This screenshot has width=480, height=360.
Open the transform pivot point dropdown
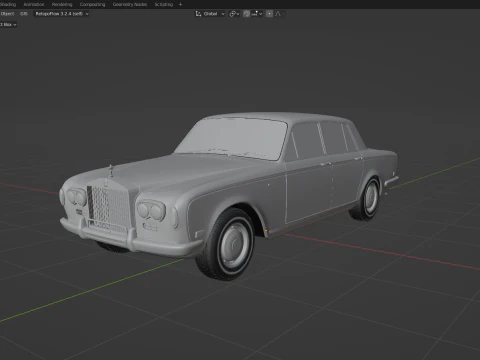[x=234, y=14]
